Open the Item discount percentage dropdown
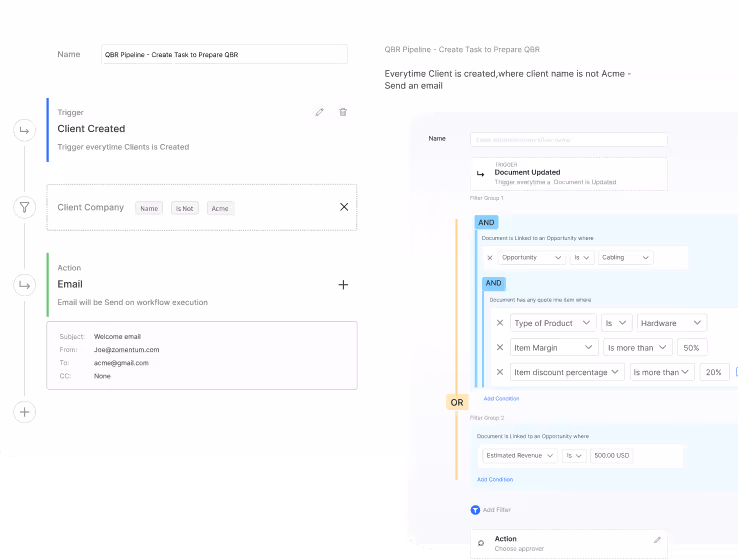Screen dimensions: 738x559 pos(567,372)
